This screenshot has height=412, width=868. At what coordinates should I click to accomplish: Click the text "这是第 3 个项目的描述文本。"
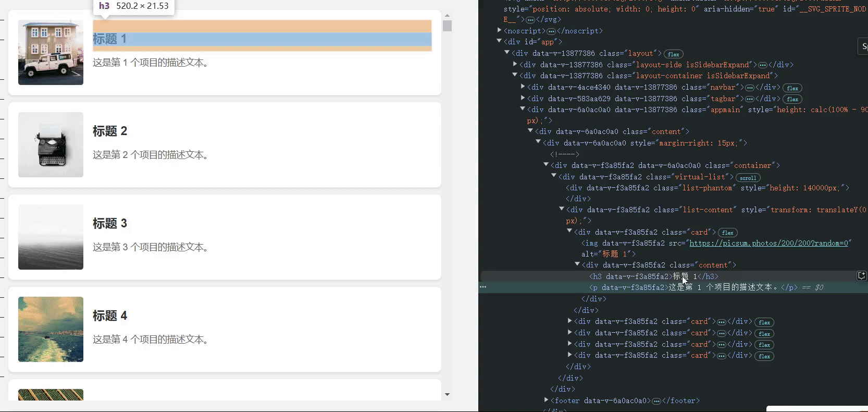(x=152, y=247)
